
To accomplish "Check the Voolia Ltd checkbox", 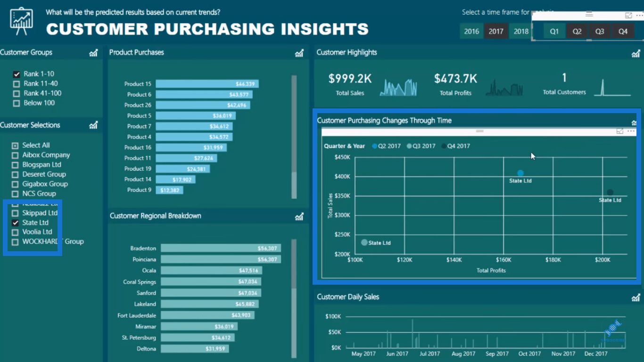I will coord(15,232).
